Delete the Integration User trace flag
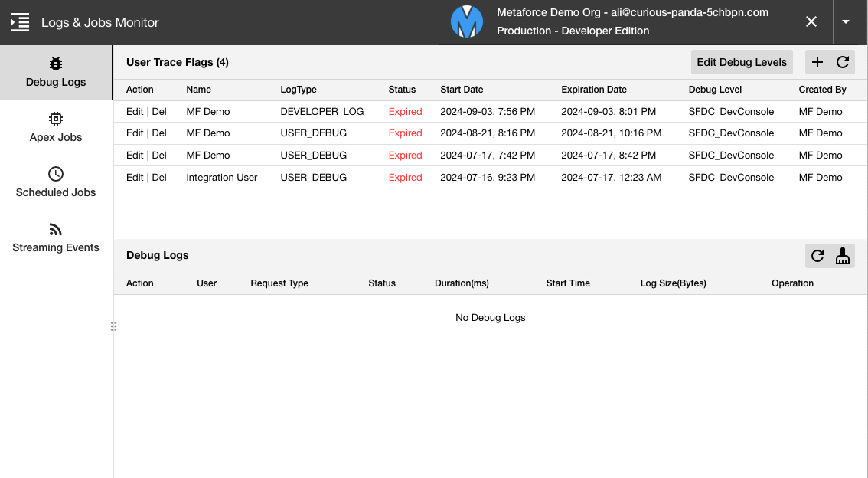The height and width of the screenshot is (478, 868). click(159, 177)
